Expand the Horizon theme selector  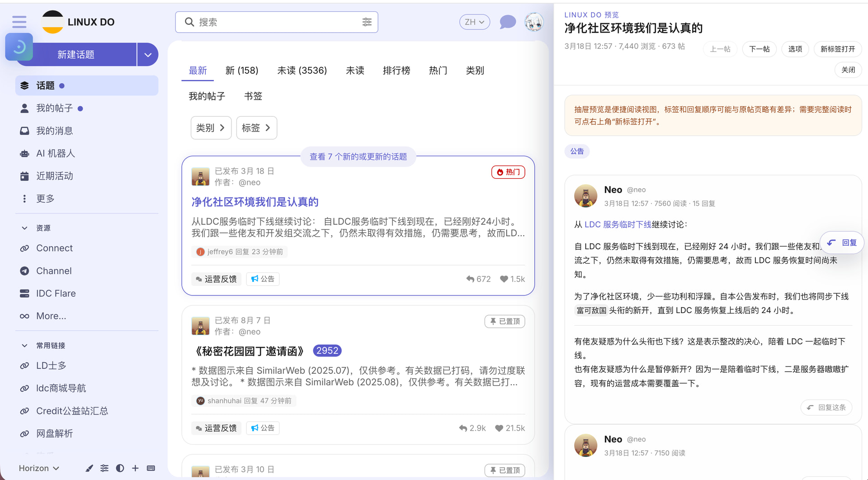tap(39, 468)
